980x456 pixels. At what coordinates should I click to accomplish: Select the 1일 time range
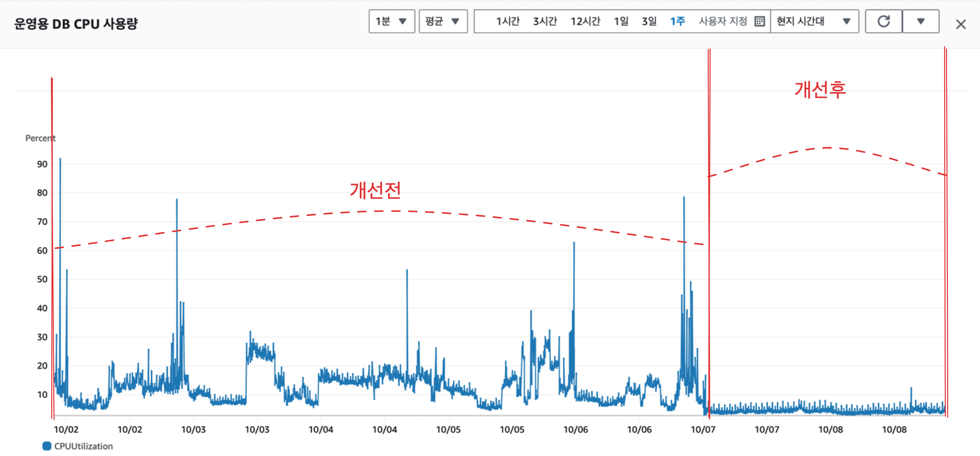point(621,21)
